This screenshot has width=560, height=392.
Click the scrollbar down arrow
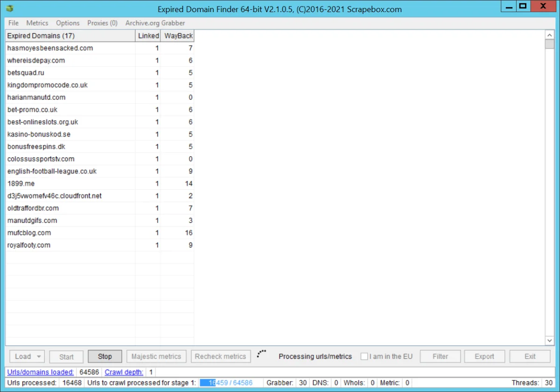(x=549, y=341)
